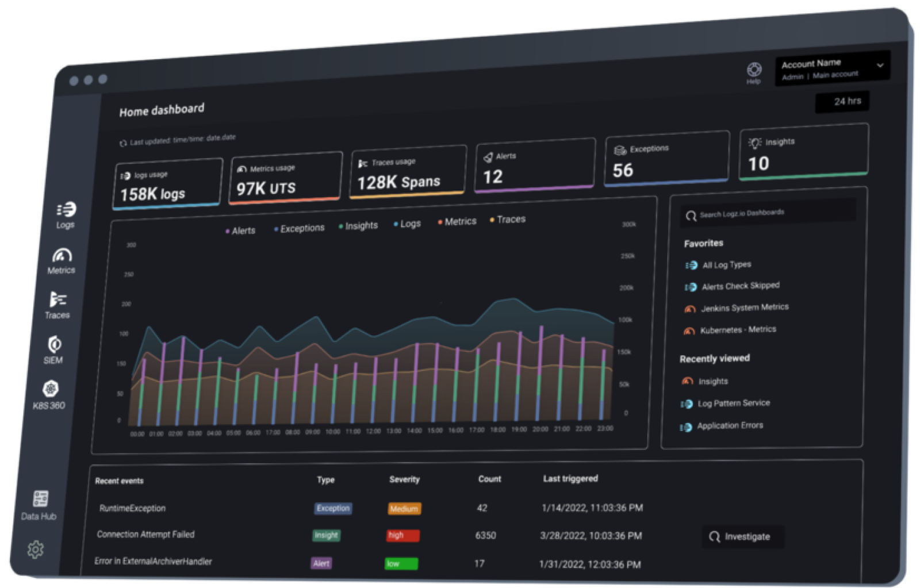Click the Alerts card megaphone icon
Viewport: 920px width, 588px height.
[x=488, y=157]
